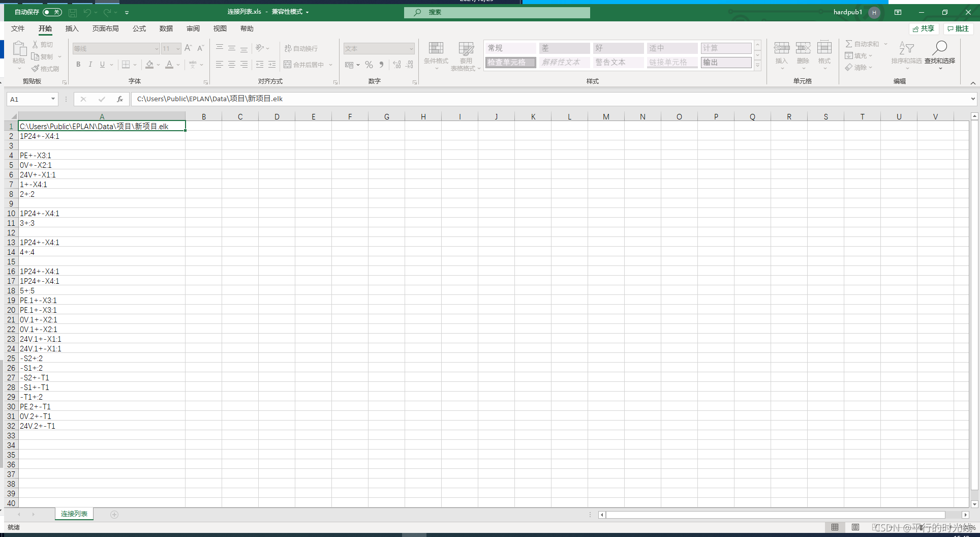
Task: Click the Wrap Text button
Action: pyautogui.click(x=301, y=48)
